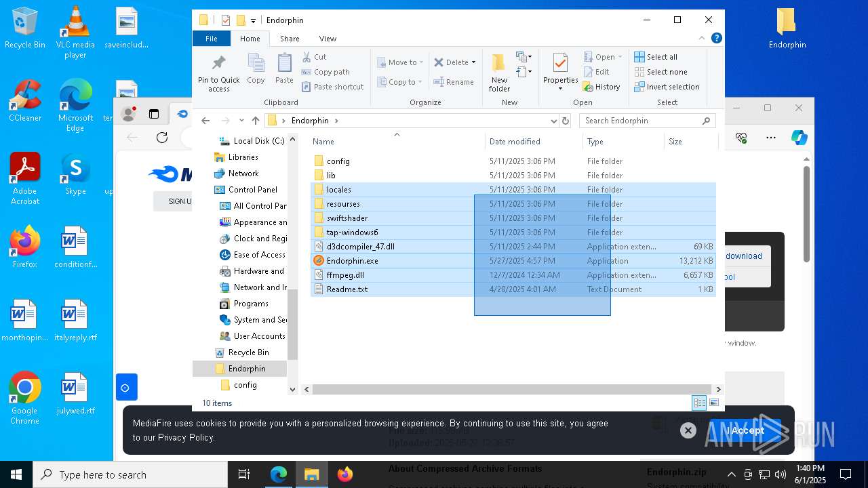Open Move to dropdown
Image resolution: width=868 pixels, height=488 pixels.
(400, 62)
